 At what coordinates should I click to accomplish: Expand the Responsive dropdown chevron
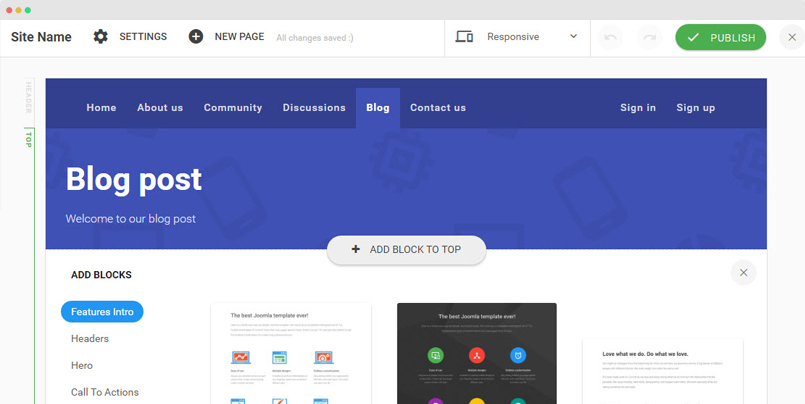click(574, 37)
